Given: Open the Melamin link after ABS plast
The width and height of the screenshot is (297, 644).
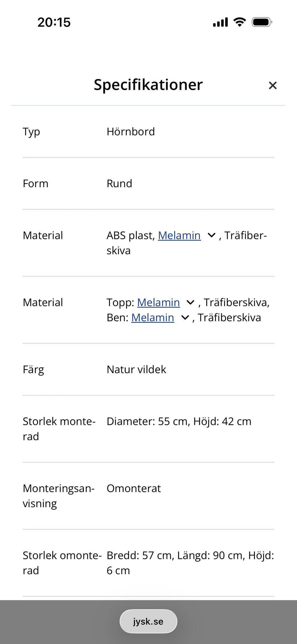Looking at the screenshot, I should (x=179, y=236).
